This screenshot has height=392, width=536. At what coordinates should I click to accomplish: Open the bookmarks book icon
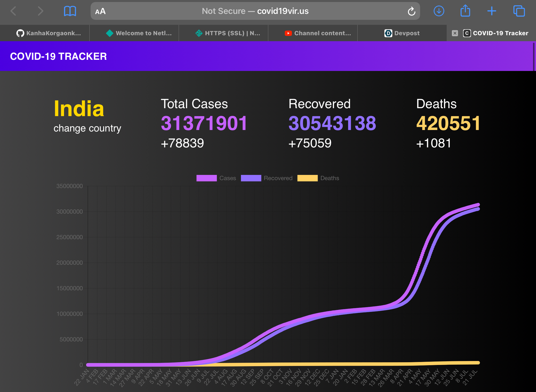pos(70,11)
